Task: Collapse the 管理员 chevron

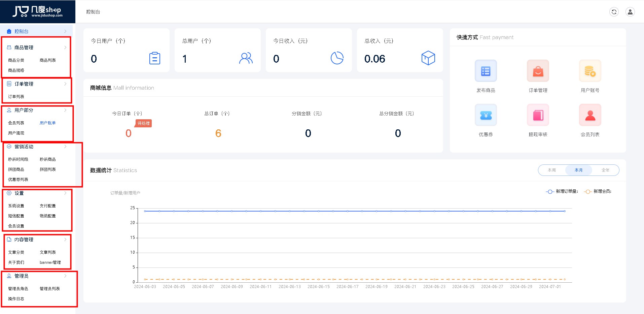Action: (65, 276)
